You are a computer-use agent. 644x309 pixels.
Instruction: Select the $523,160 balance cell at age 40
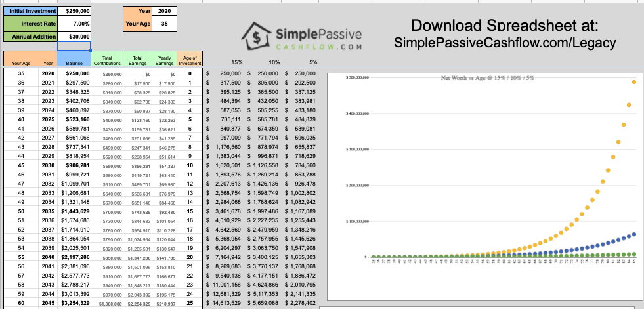pos(74,120)
